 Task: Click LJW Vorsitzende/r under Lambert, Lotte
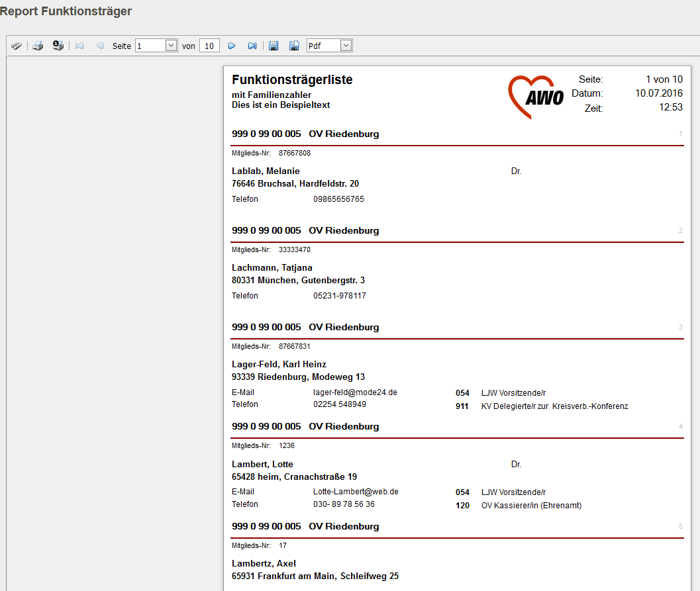click(x=513, y=492)
